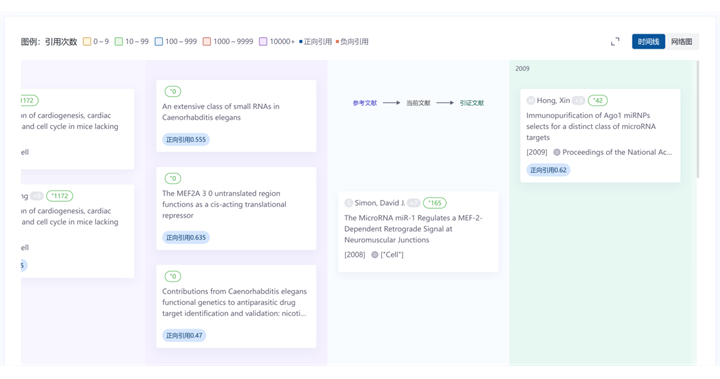
Task: Click the 正向引用0.635 tag
Action: (x=186, y=237)
